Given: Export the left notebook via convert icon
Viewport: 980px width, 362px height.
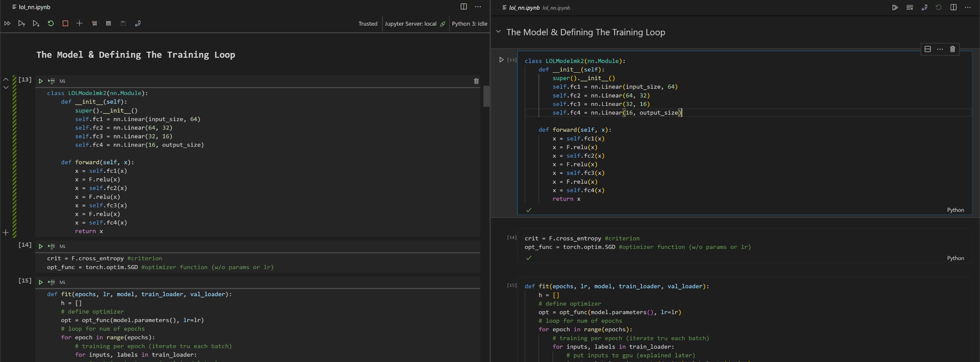Looking at the screenshot, I should pyautogui.click(x=138, y=24).
